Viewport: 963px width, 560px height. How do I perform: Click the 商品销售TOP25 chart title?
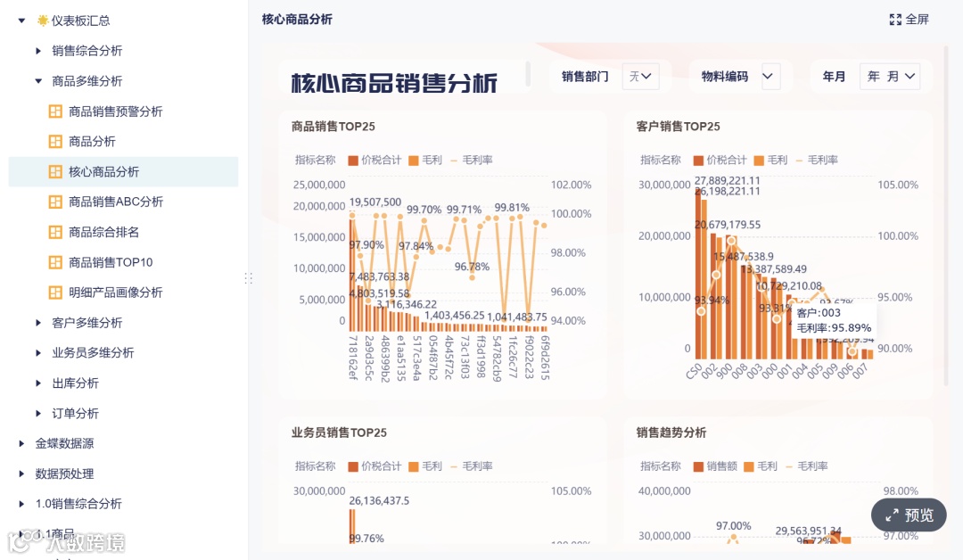click(x=333, y=127)
